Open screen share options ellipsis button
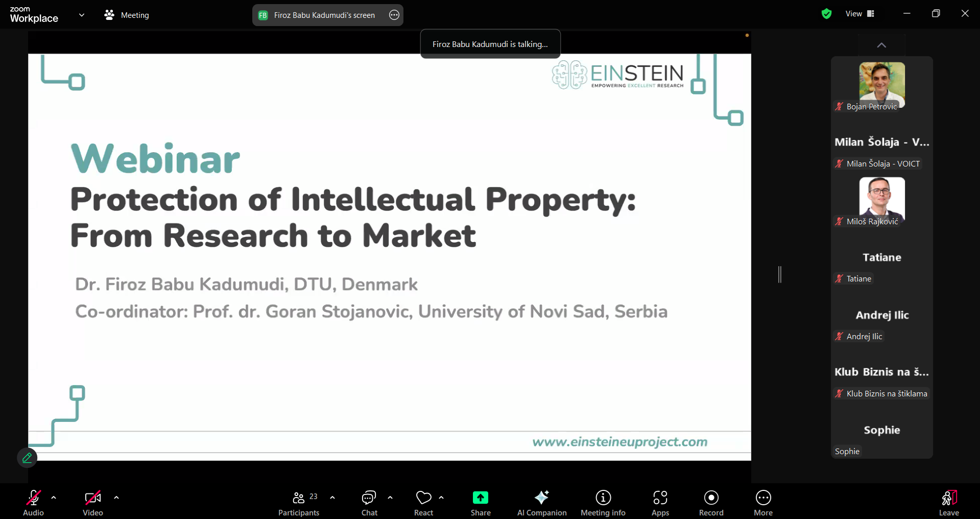980x519 pixels. [394, 15]
